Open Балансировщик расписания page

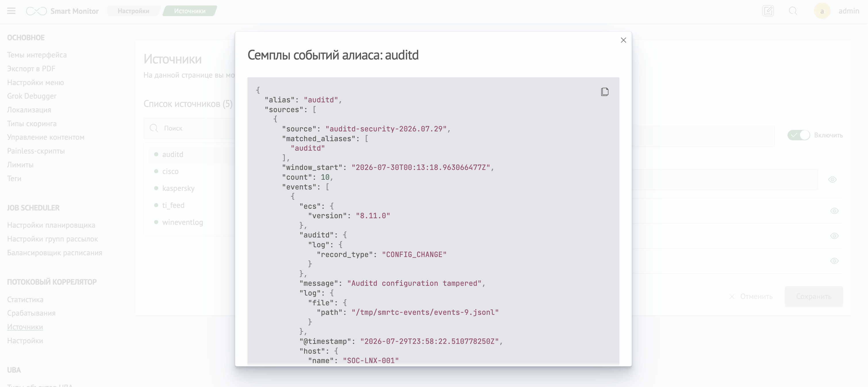coord(55,253)
